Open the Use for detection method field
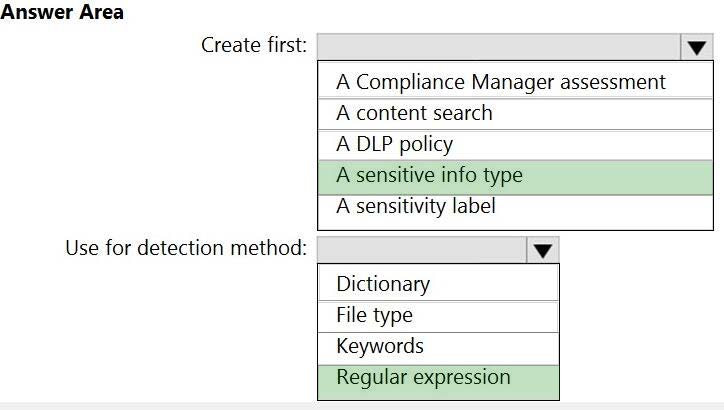724x410 pixels. pos(422,250)
